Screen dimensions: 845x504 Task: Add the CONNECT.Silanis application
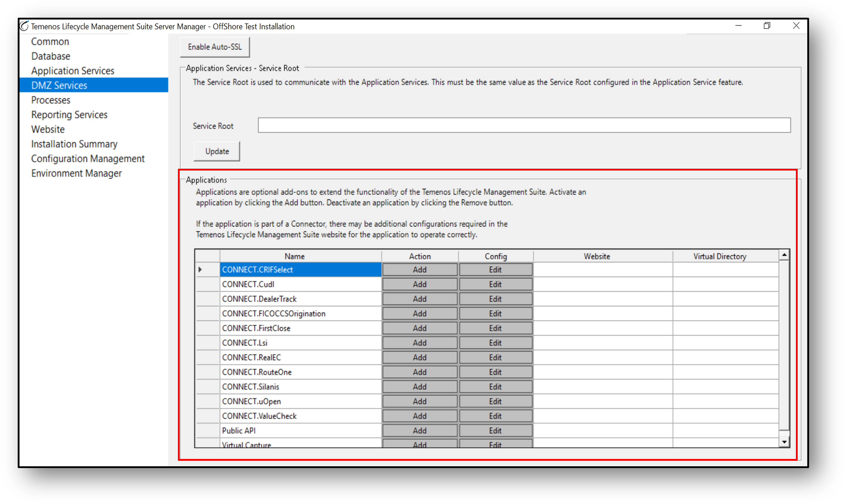tap(420, 387)
